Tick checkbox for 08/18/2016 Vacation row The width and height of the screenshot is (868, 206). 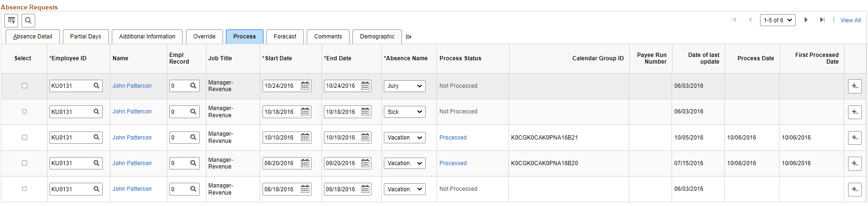[24, 189]
